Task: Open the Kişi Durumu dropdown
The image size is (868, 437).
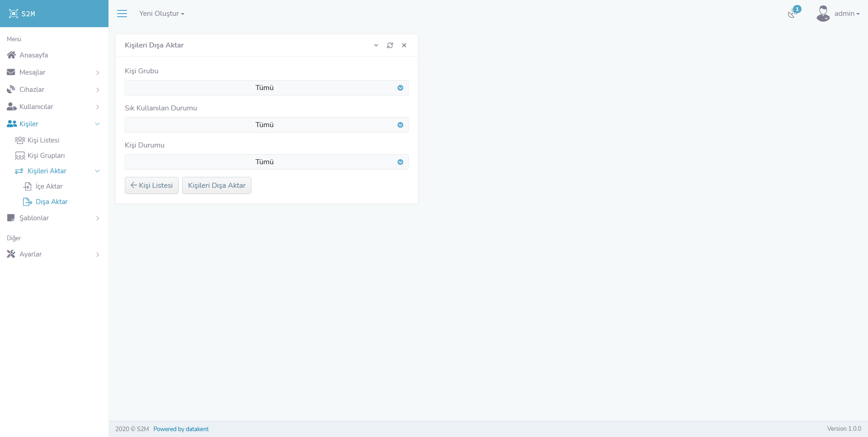Action: click(x=266, y=162)
